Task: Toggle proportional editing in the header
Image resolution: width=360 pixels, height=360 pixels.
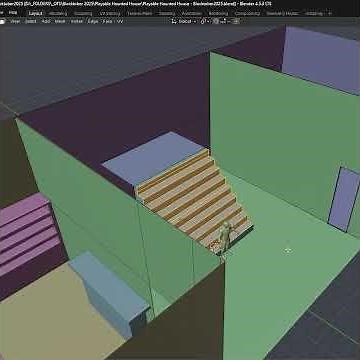Action: pyautogui.click(x=236, y=21)
